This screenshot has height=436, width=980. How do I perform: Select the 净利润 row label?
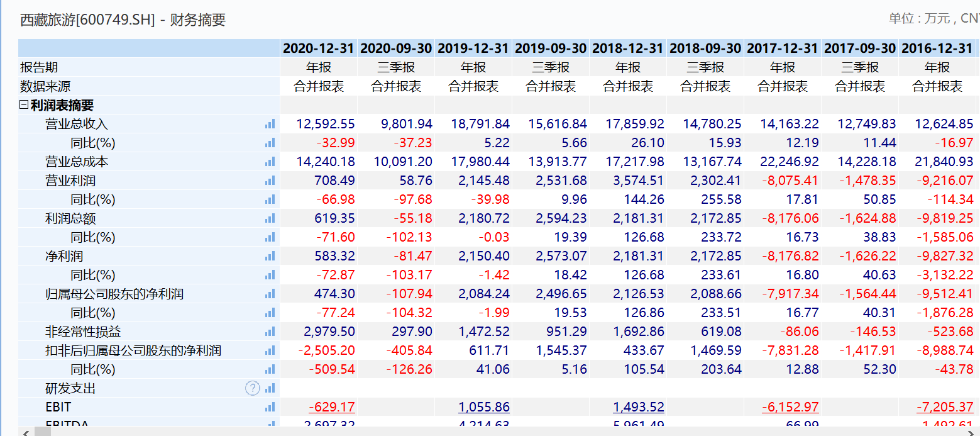click(64, 256)
